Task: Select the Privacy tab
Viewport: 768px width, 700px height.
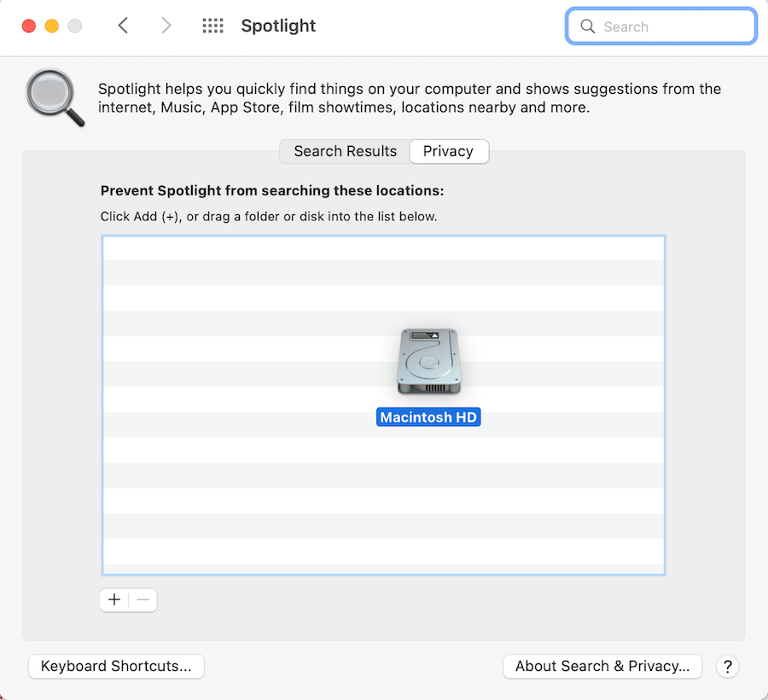Action: tap(448, 151)
